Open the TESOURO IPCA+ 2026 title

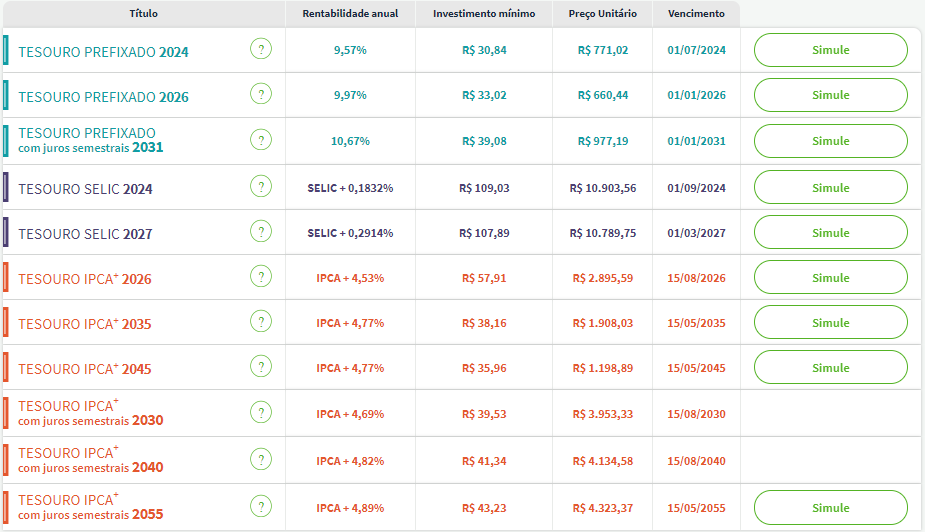[84, 278]
